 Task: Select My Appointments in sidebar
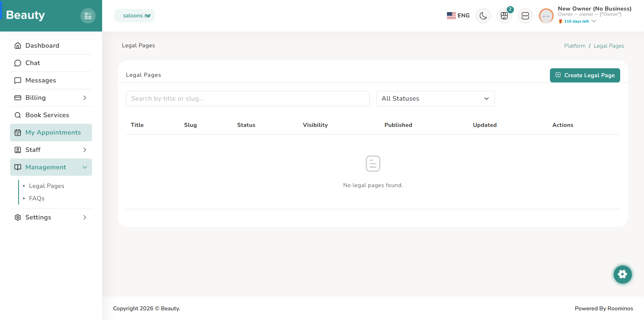(51, 133)
